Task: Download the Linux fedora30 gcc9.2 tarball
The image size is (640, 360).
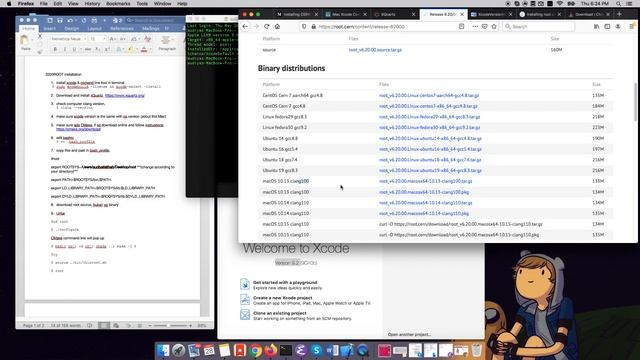Action: tap(429, 128)
